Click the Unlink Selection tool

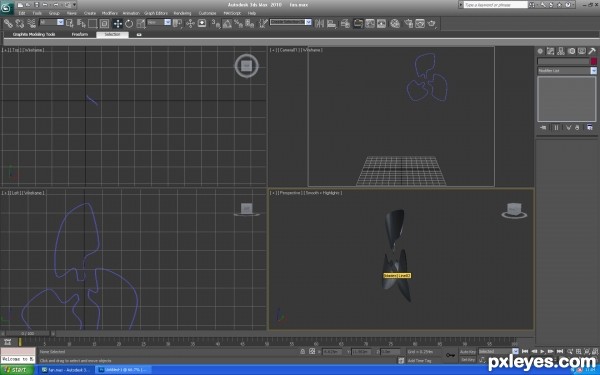pos(20,24)
